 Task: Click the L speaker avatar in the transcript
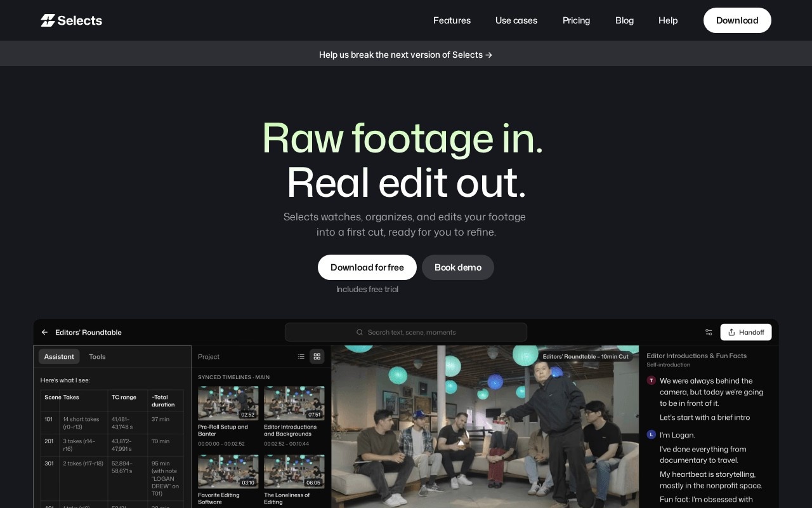click(651, 434)
